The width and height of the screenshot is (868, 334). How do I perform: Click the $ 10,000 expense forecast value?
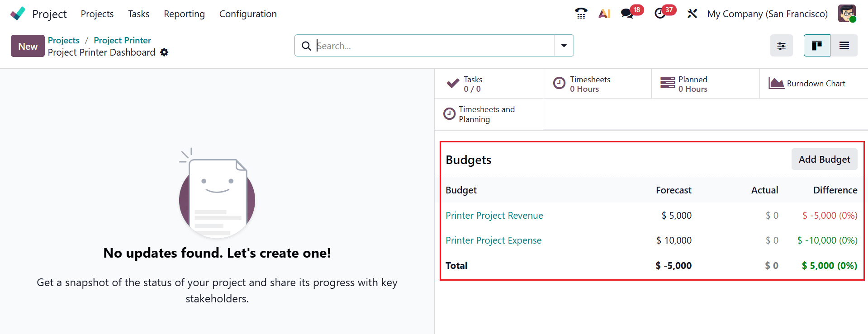pyautogui.click(x=674, y=240)
